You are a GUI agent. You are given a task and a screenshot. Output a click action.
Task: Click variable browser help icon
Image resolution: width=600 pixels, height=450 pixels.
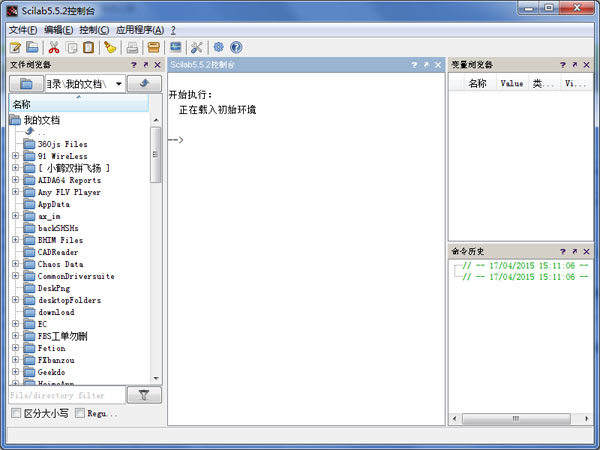point(562,65)
